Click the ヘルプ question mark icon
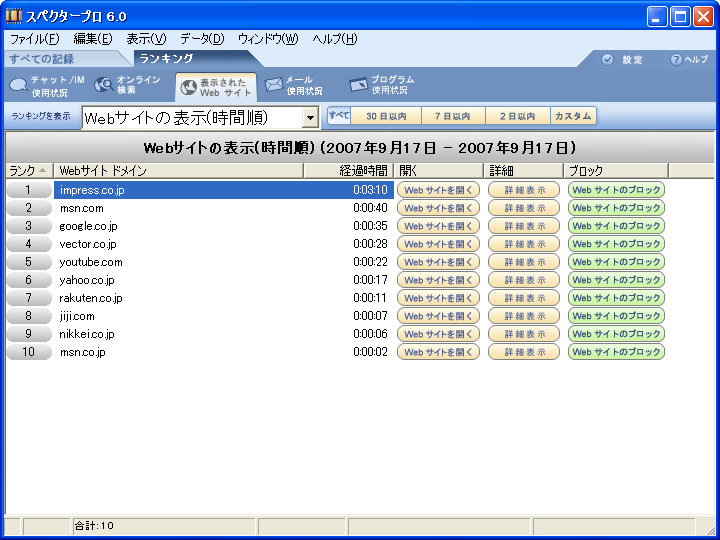The height and width of the screenshot is (540, 720). (676, 60)
